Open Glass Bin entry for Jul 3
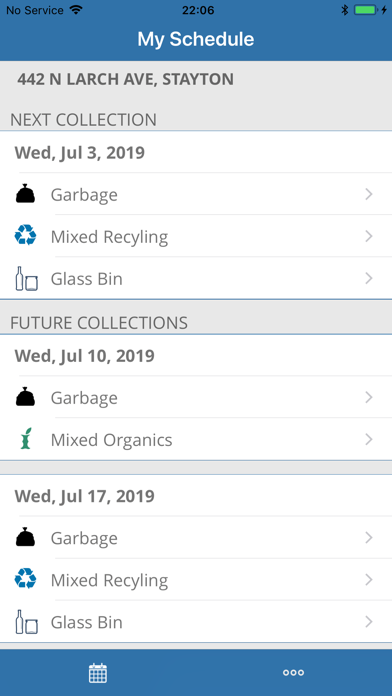This screenshot has height=696, width=392. coord(196,278)
